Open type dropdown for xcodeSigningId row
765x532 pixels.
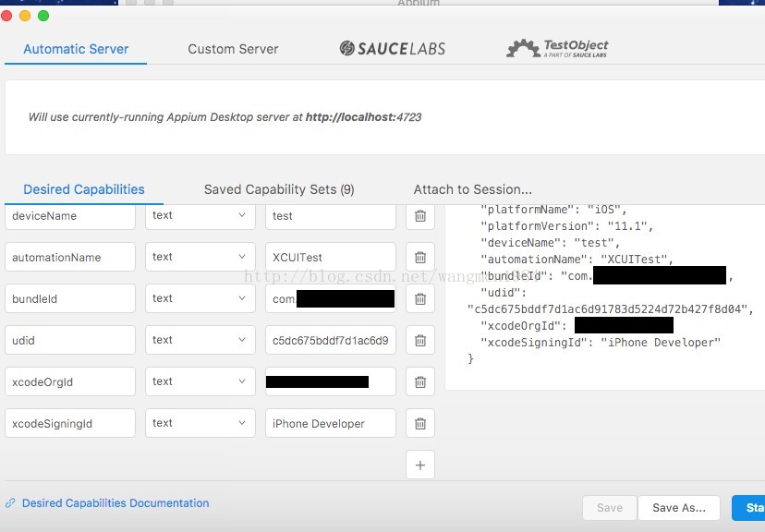200,423
